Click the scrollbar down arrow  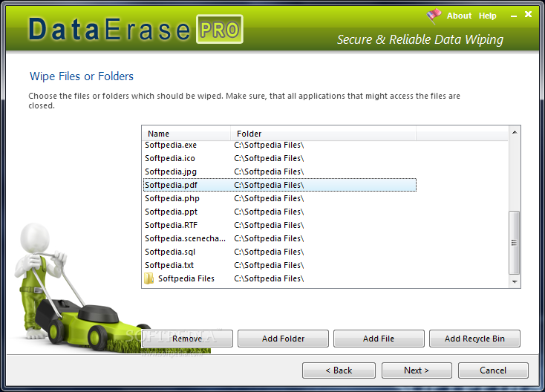[515, 282]
